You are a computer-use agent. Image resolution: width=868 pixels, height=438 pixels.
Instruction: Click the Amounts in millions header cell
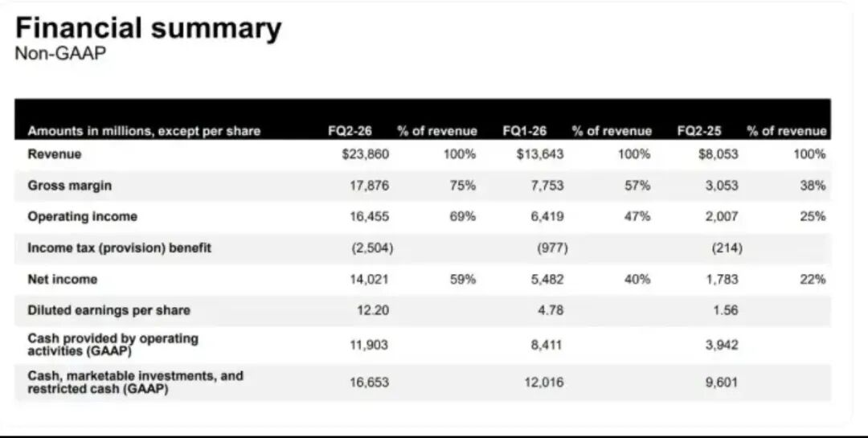[144, 131]
